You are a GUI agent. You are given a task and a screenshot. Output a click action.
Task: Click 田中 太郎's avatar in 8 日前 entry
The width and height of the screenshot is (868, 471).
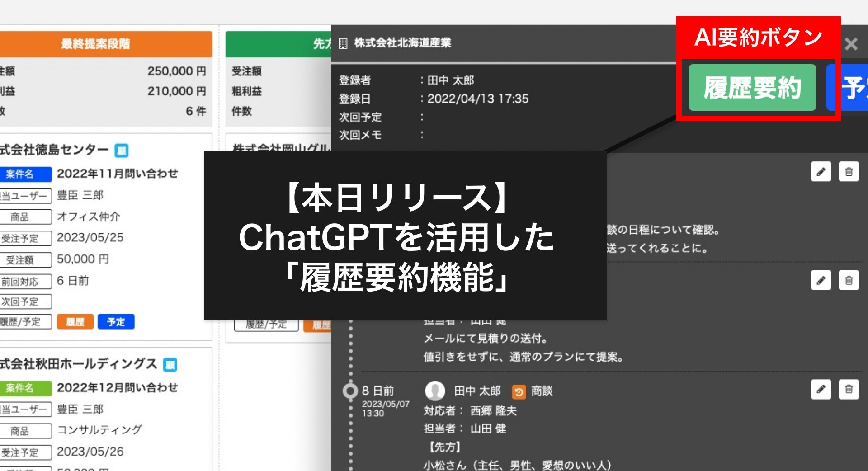435,391
